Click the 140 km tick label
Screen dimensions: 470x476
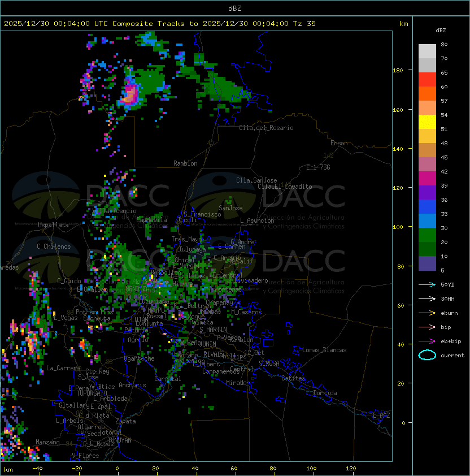point(398,149)
